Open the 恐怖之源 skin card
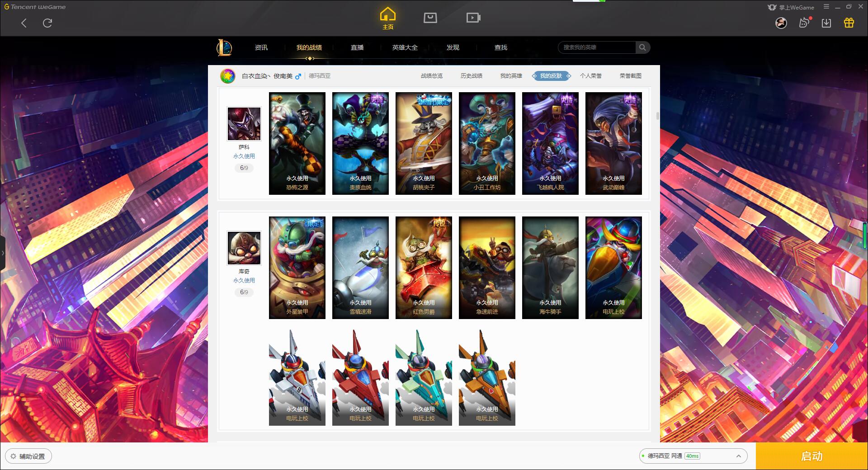The image size is (868, 470). click(297, 144)
